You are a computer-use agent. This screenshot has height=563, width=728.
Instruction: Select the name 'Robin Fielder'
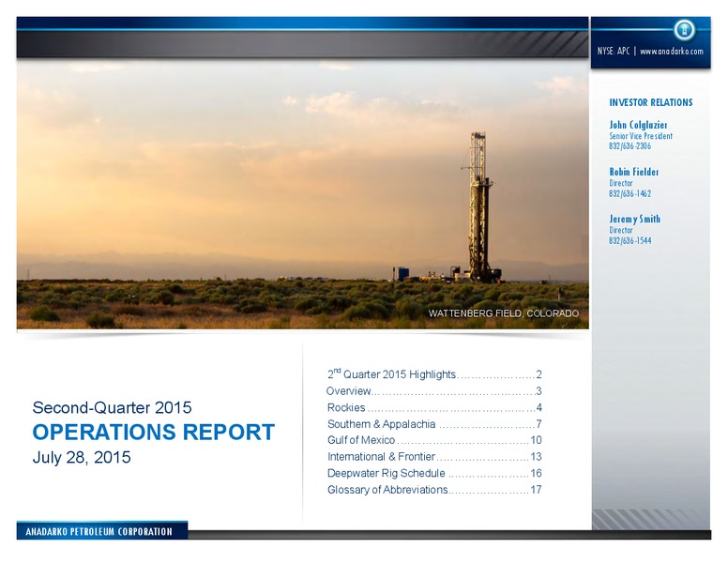tap(634, 172)
